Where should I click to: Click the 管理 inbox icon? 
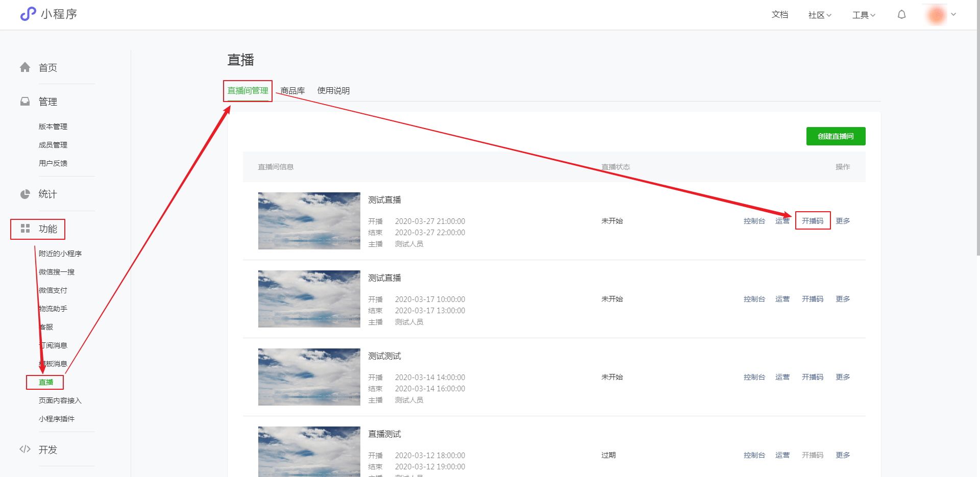[25, 102]
